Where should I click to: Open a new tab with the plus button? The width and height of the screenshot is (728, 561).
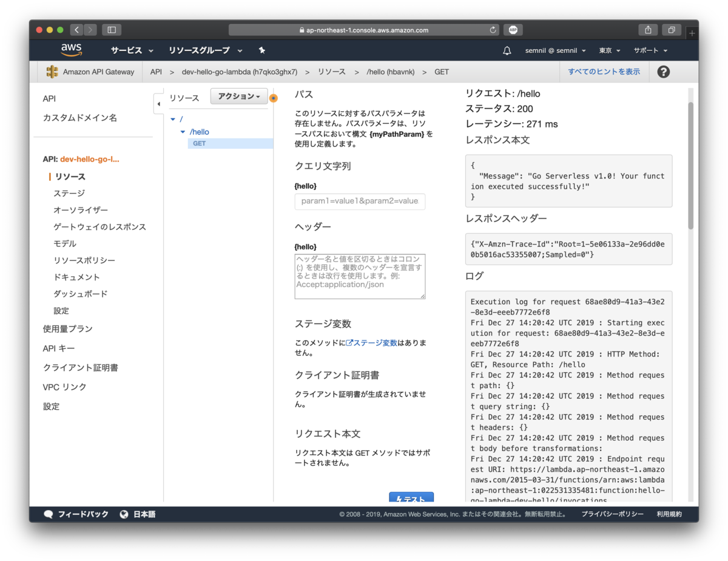(x=692, y=33)
